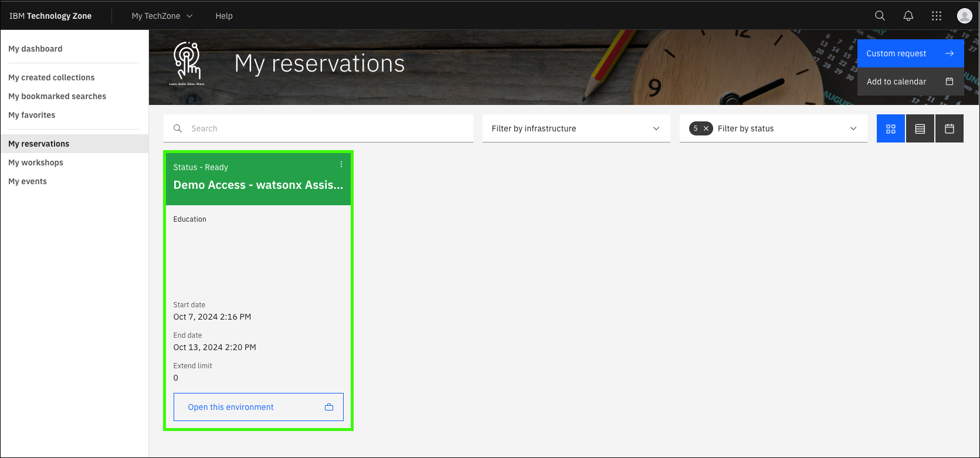Open the notifications bell icon

908,16
